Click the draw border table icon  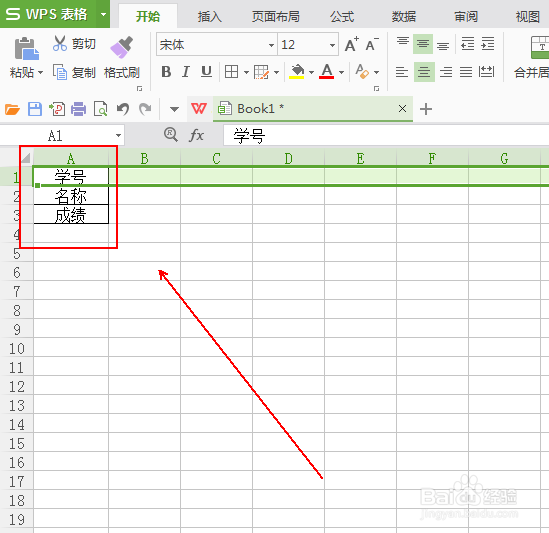click(261, 72)
